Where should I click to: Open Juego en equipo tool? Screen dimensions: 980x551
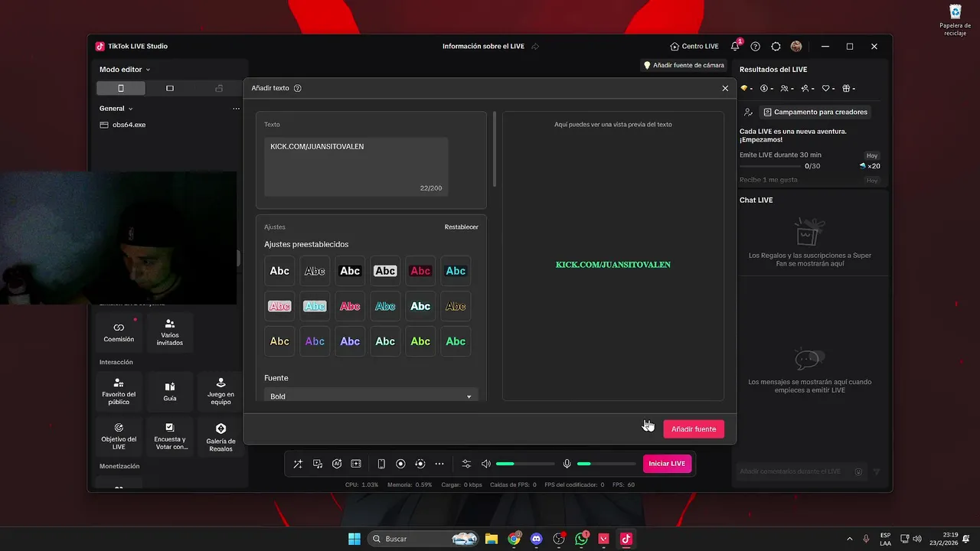pyautogui.click(x=220, y=391)
